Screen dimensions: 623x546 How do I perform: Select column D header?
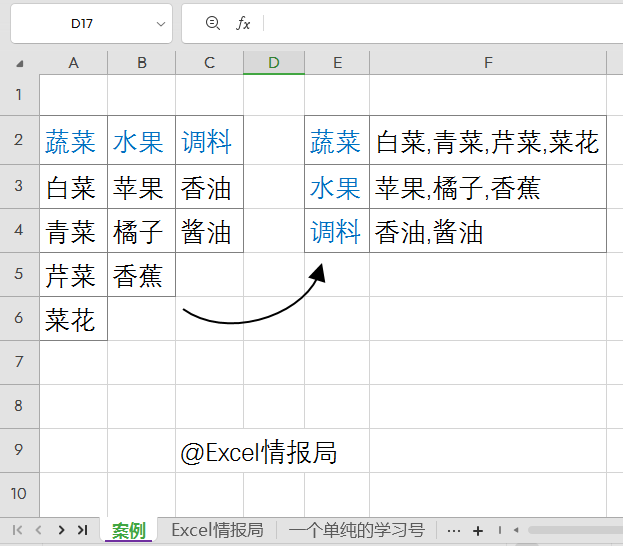(x=274, y=63)
